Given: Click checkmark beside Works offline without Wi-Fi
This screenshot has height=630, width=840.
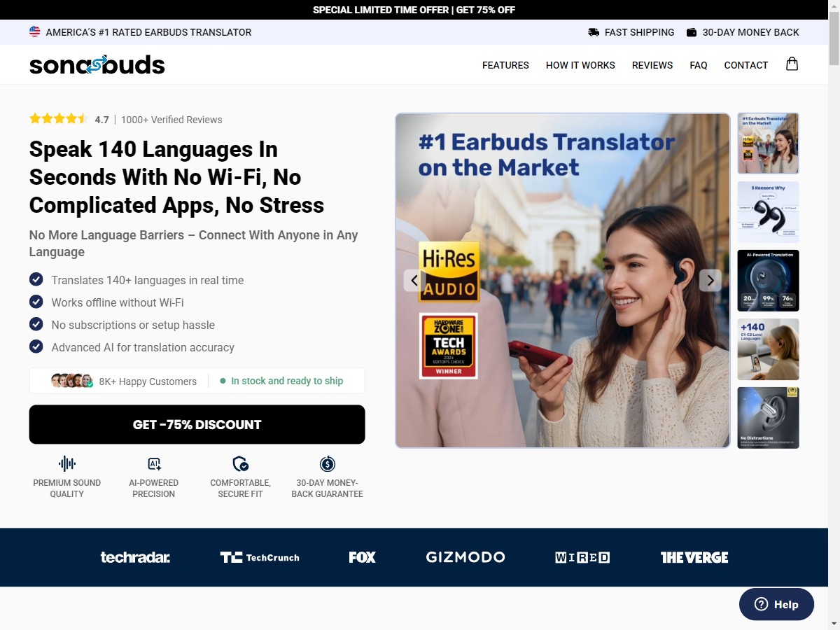Looking at the screenshot, I should tap(36, 302).
